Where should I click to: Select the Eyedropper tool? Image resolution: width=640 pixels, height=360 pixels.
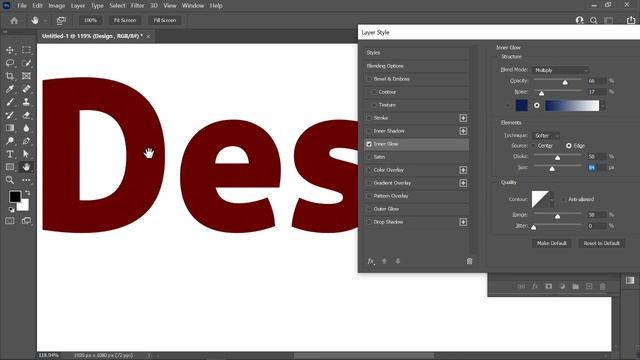pyautogui.click(x=10, y=89)
